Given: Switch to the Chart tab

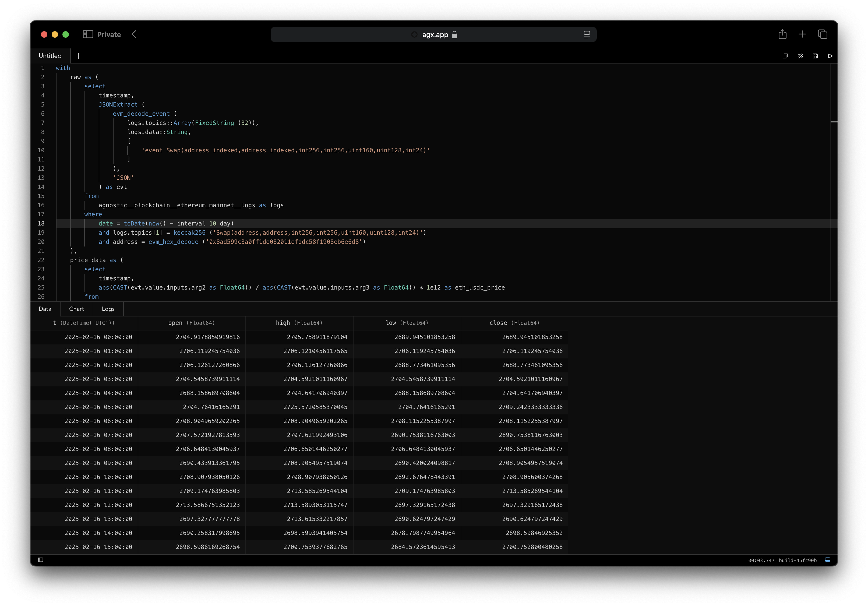Looking at the screenshot, I should [x=76, y=309].
